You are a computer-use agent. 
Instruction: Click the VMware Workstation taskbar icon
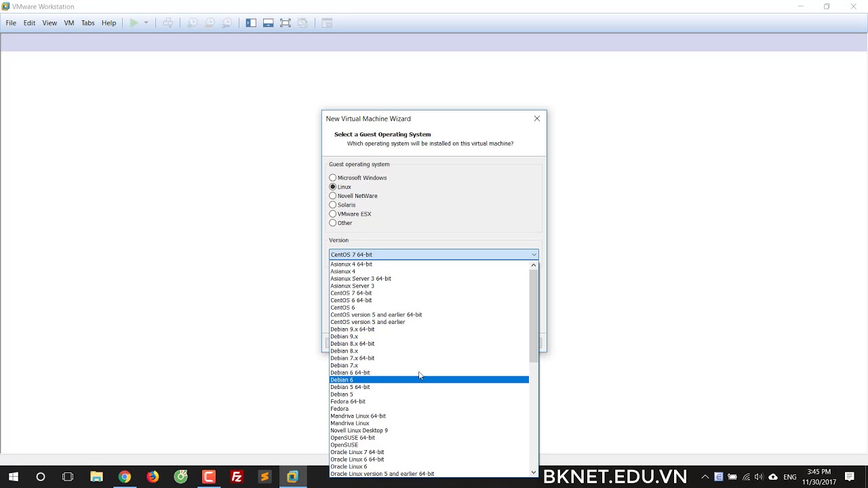(x=292, y=477)
